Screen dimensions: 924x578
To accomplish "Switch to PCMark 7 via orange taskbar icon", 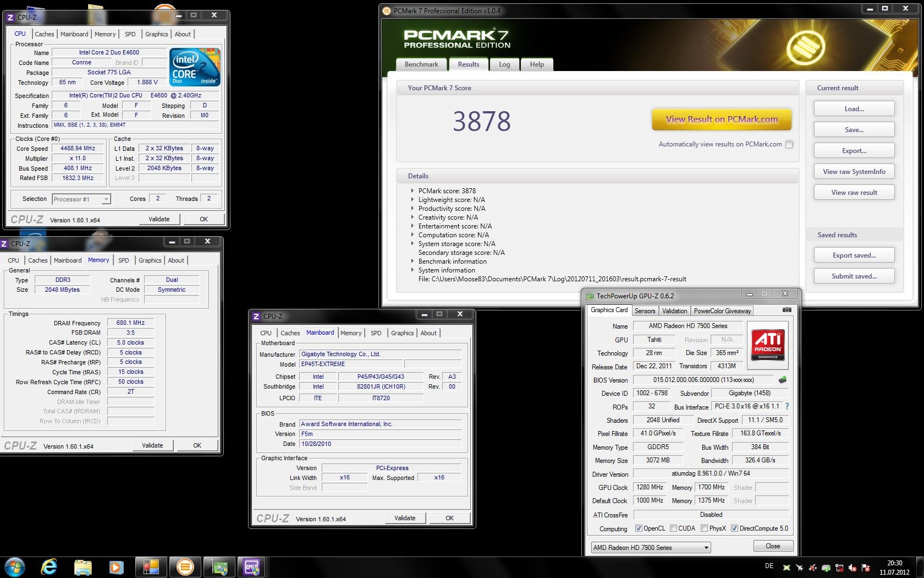I will 185,567.
